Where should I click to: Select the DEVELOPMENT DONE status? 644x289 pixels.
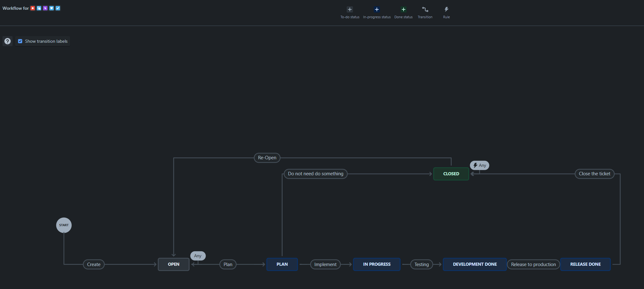coord(475,264)
